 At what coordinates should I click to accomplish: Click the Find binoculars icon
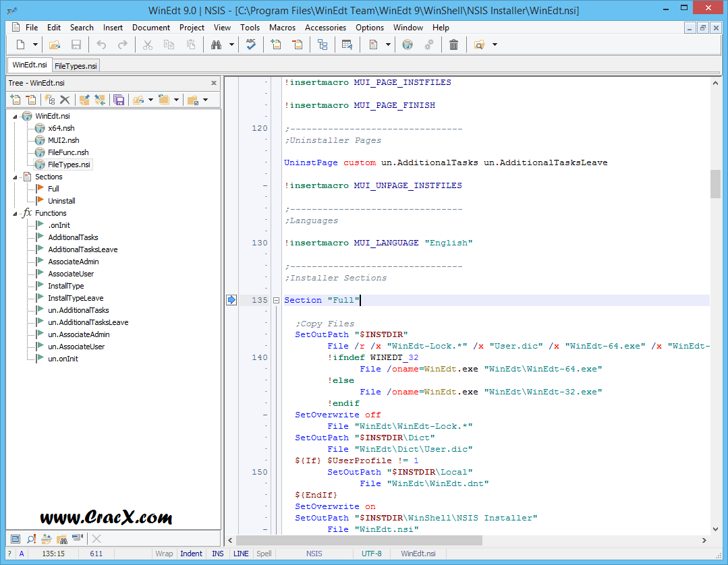coord(217,45)
